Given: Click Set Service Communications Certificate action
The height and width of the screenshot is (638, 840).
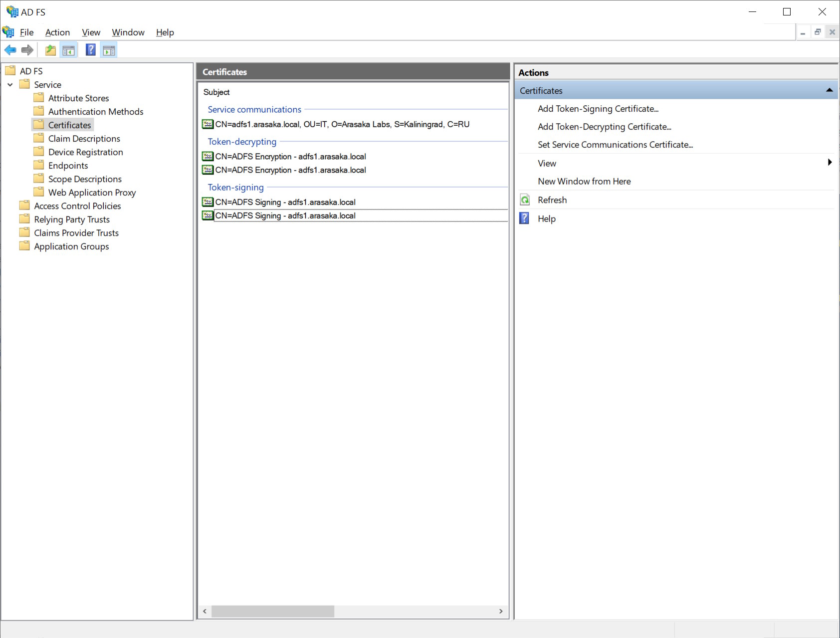Looking at the screenshot, I should [x=615, y=145].
